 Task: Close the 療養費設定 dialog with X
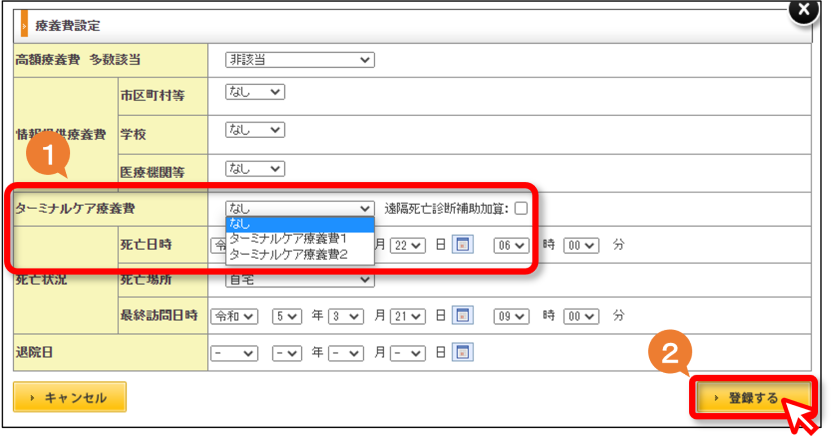[804, 10]
